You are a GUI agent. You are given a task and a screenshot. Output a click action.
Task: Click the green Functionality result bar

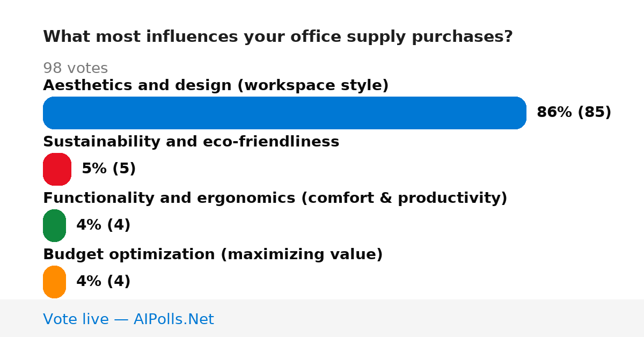pos(54,225)
